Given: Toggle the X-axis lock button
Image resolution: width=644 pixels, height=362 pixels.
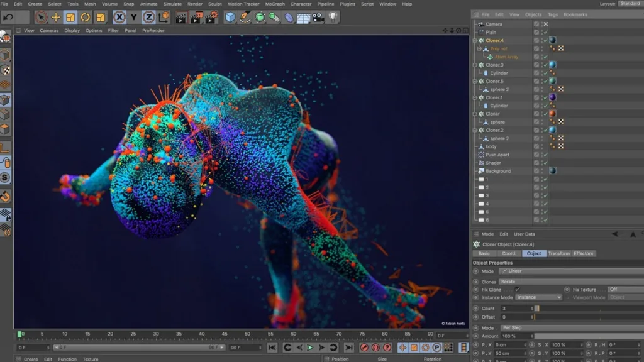Looking at the screenshot, I should (119, 17).
